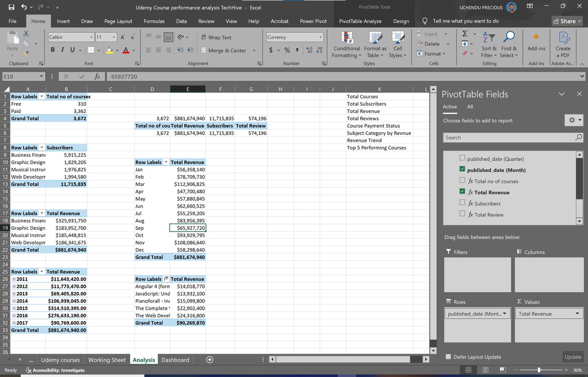Open PivotTable Analyze tab
The width and height of the screenshot is (588, 377).
pyautogui.click(x=361, y=21)
